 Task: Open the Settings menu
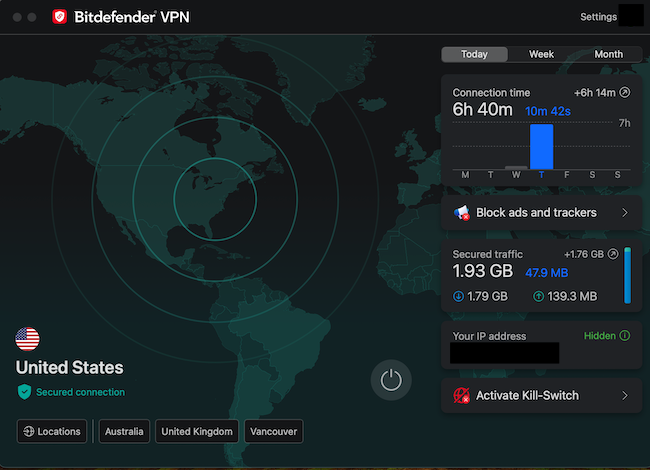(x=598, y=17)
